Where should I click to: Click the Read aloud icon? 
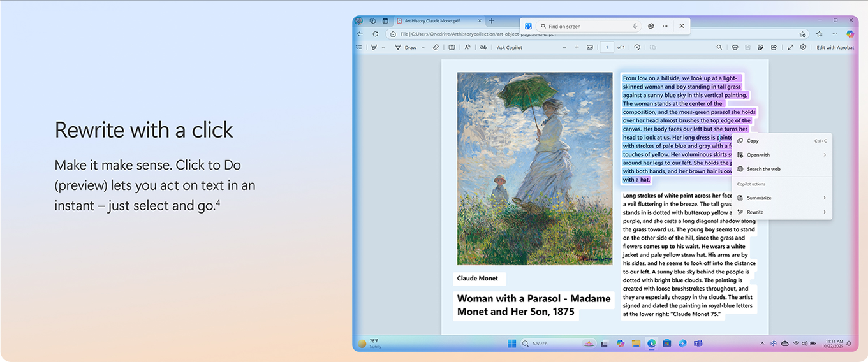click(x=467, y=47)
